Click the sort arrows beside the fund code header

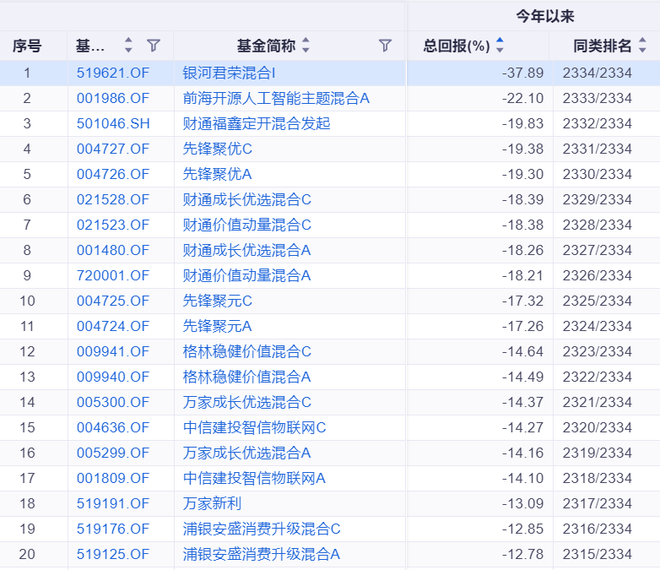click(128, 46)
